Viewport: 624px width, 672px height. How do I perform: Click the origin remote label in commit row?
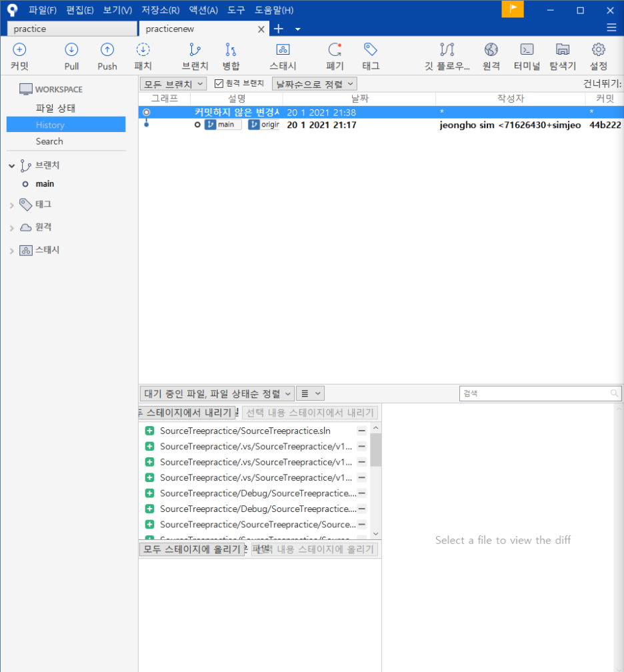coord(264,125)
